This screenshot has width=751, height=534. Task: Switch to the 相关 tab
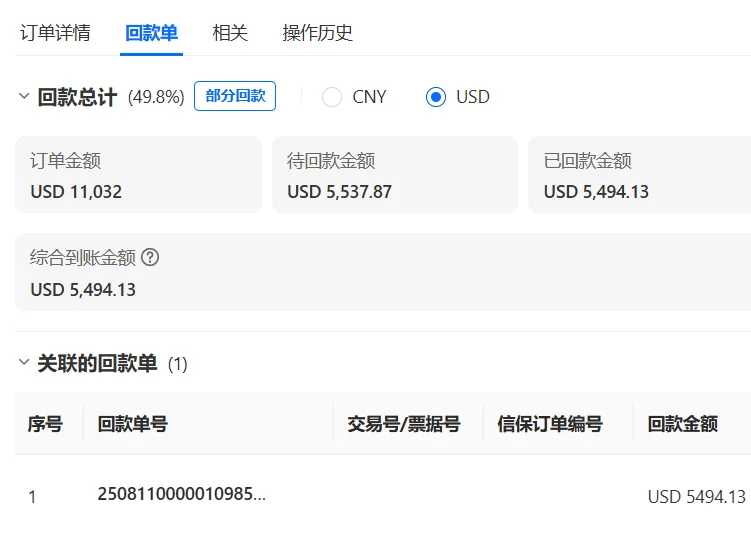click(230, 33)
